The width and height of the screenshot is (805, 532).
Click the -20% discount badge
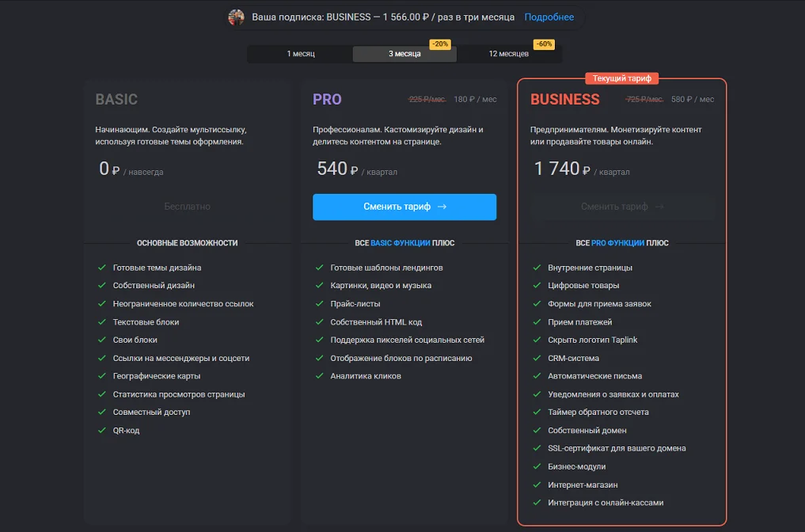point(439,44)
